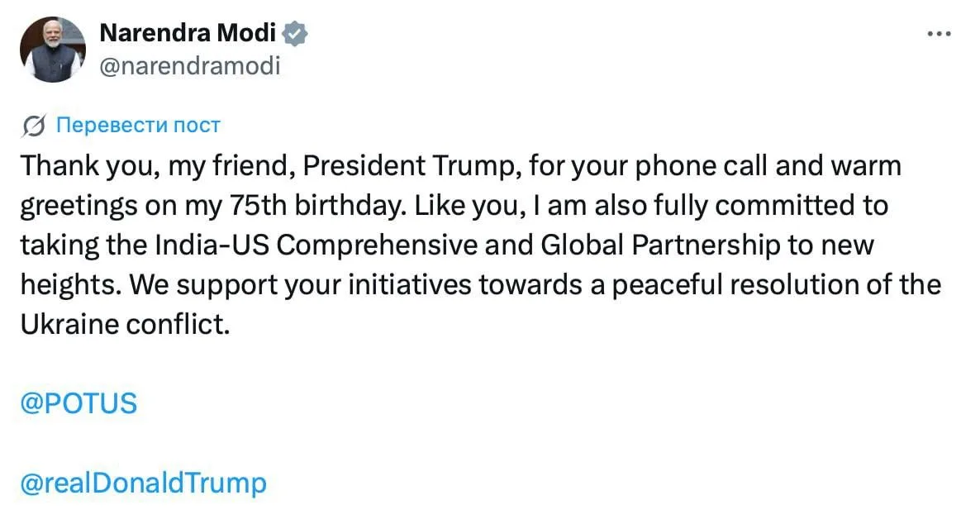
Task: Click the words "Ukraine conflict" in the post
Action: click(123, 324)
